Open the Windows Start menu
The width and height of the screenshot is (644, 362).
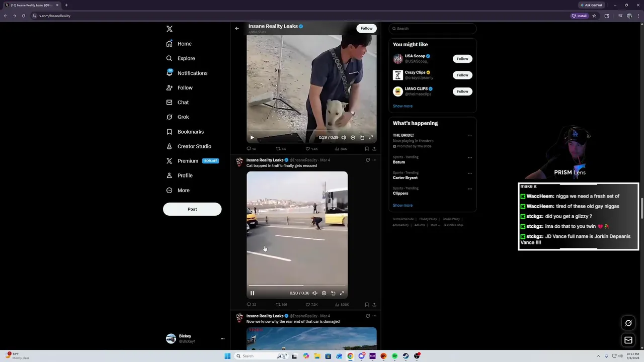tap(227, 356)
